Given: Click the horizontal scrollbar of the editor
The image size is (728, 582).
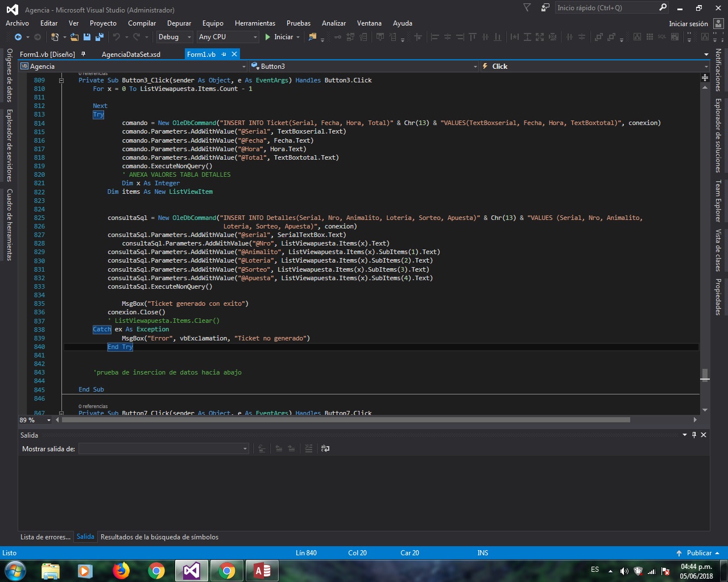Looking at the screenshot, I should point(346,420).
